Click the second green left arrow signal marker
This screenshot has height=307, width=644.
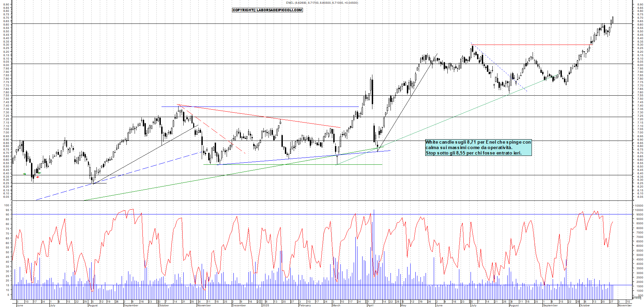(40, 173)
